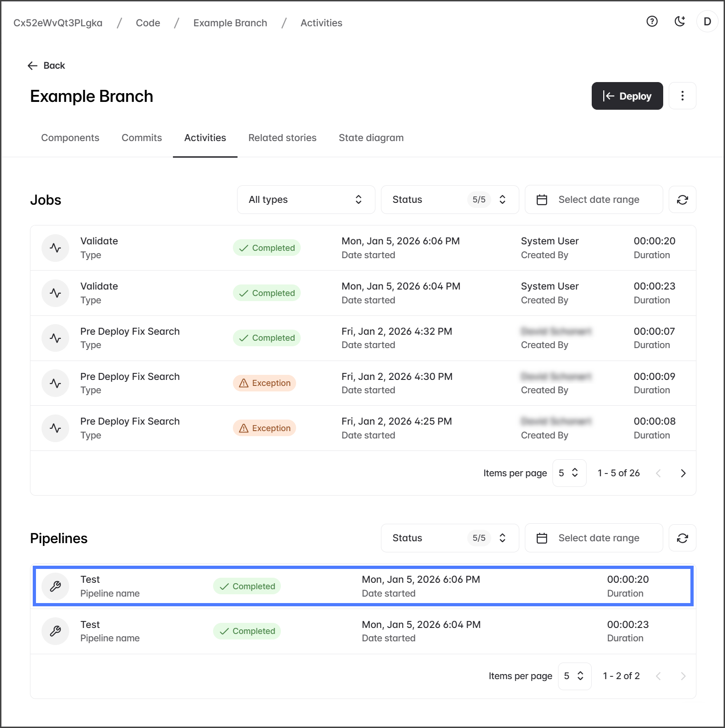This screenshot has height=728, width=725.
Task: Open the State diagram tab
Action: [x=371, y=138]
